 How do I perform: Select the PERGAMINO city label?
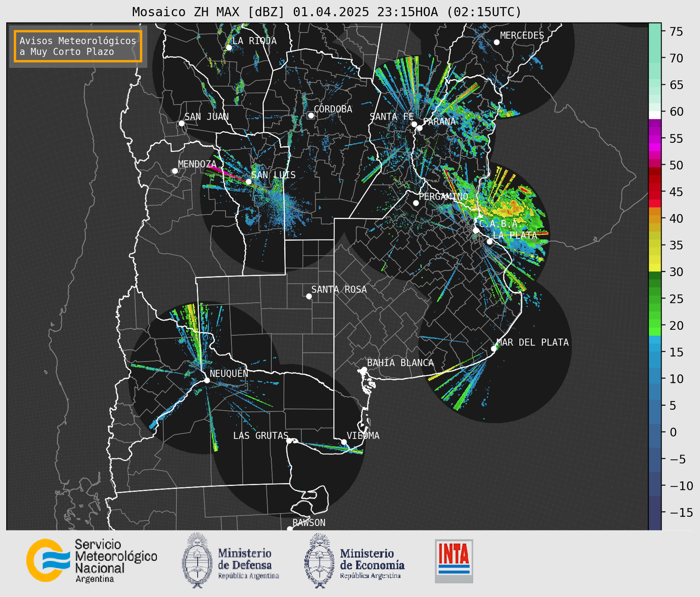coord(444,196)
